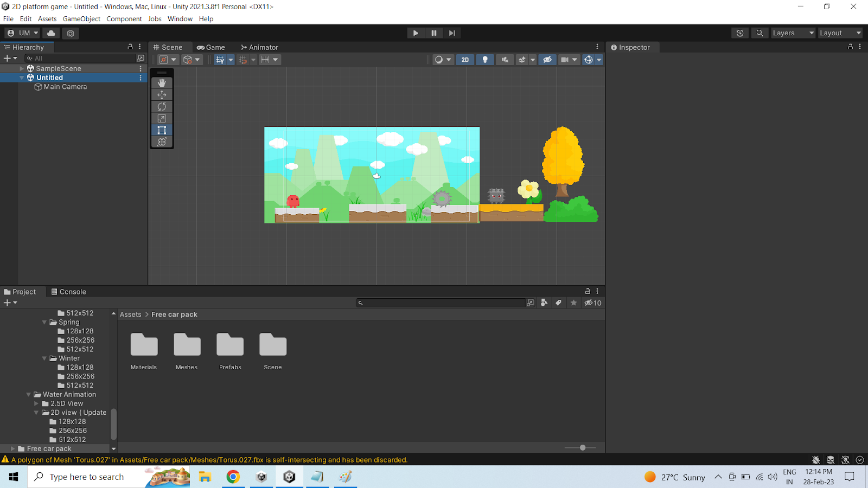
Task: Toggle scene audio mute button
Action: point(505,60)
